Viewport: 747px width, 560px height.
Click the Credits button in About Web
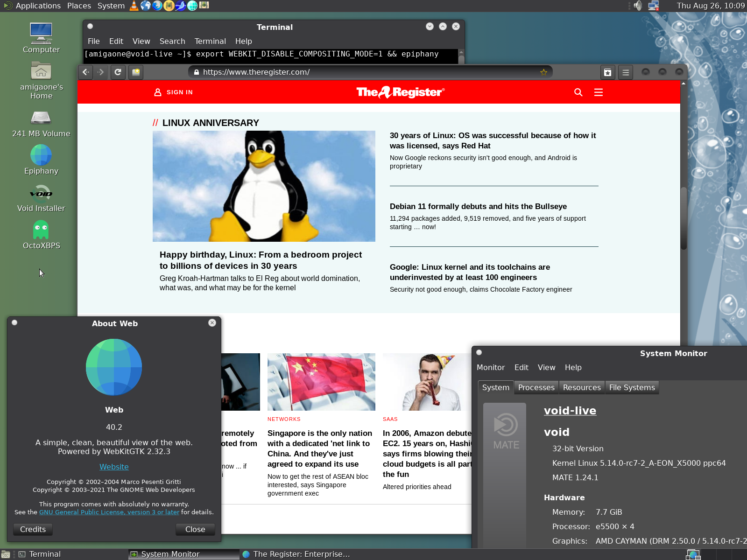pos(33,529)
